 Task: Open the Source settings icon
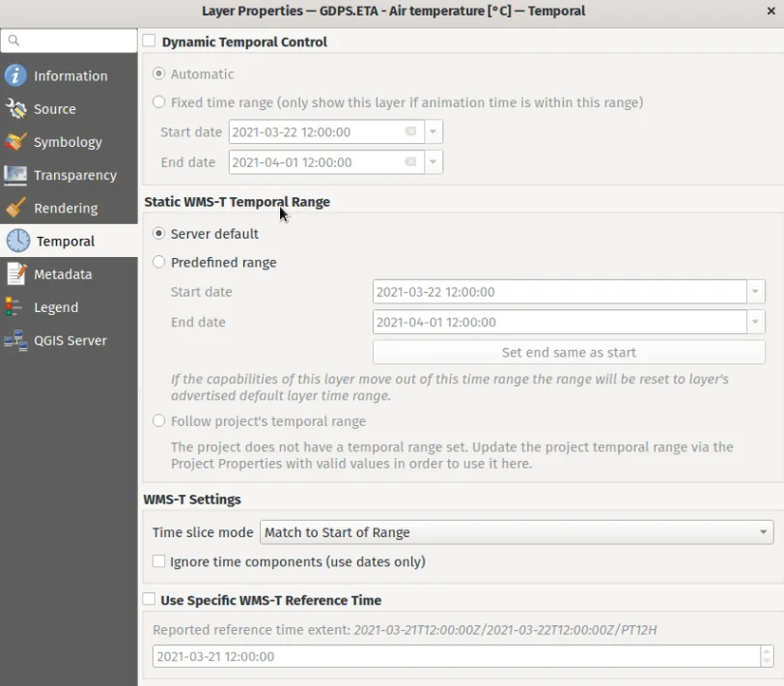[x=15, y=109]
